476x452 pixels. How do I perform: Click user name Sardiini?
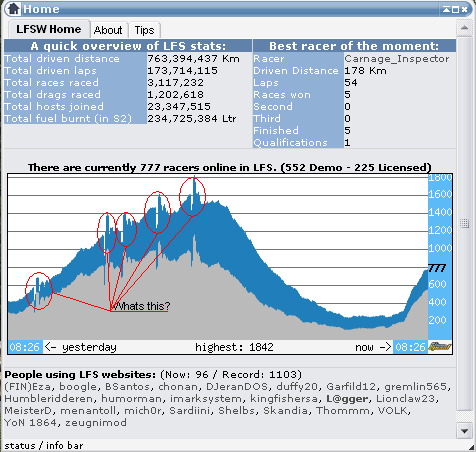coord(190,411)
